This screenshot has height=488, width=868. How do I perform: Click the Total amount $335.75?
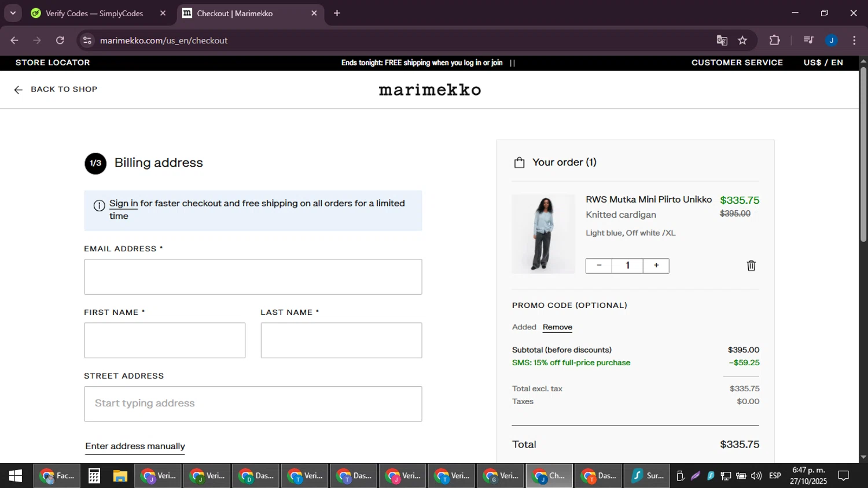pyautogui.click(x=740, y=445)
